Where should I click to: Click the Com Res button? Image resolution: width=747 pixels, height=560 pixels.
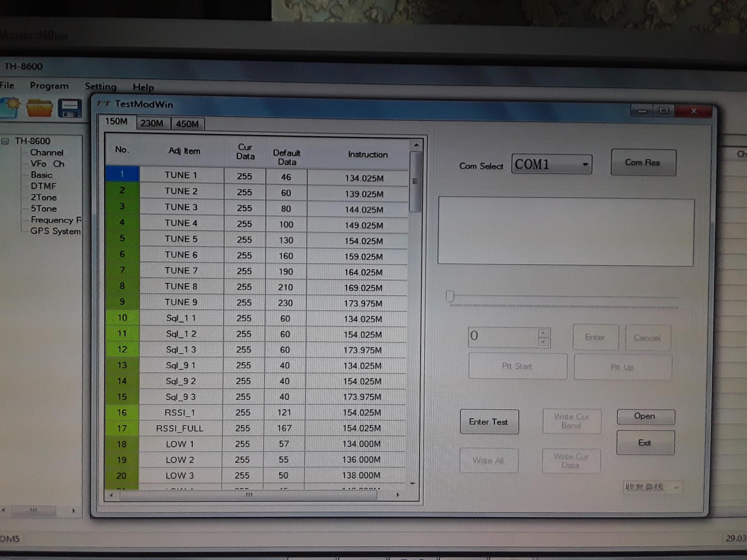(643, 163)
